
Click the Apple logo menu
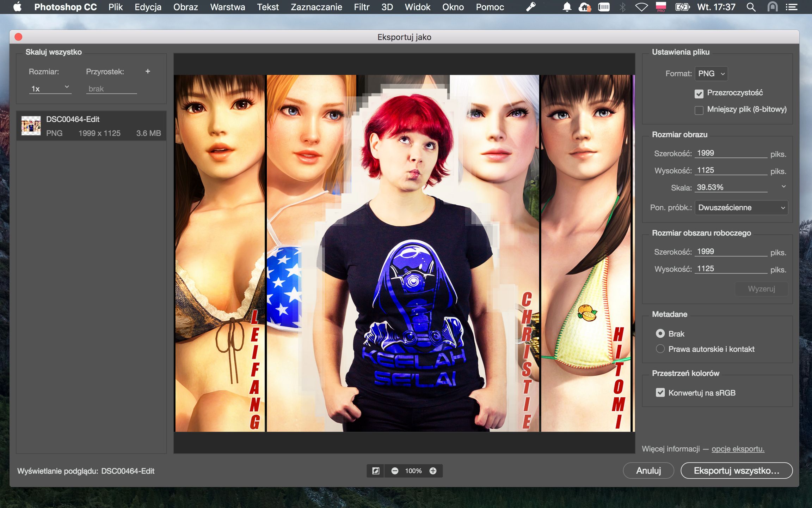pos(17,7)
